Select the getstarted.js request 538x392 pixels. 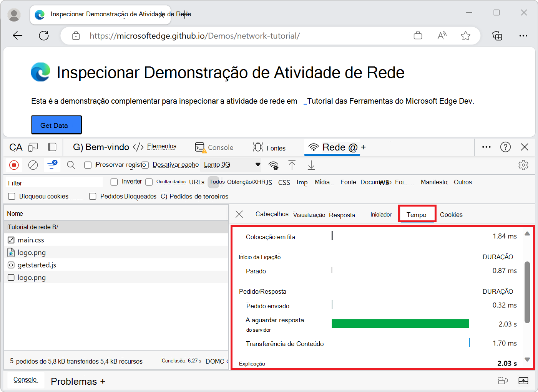tap(116, 265)
